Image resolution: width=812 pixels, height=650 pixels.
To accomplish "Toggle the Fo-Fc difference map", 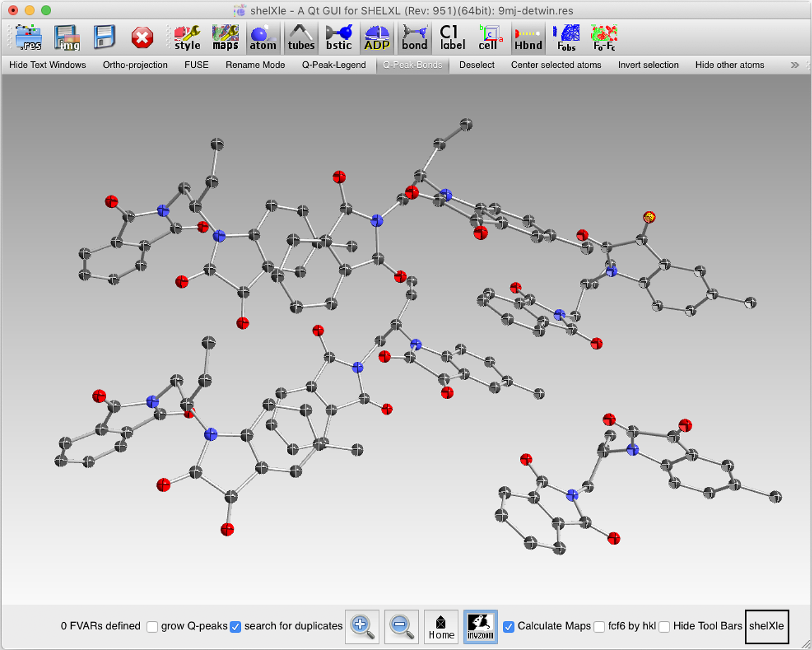I will pyautogui.click(x=604, y=37).
